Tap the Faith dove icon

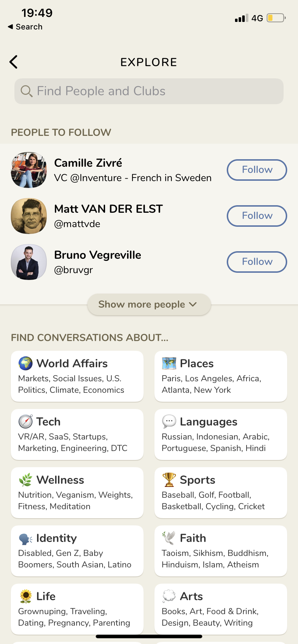169,538
